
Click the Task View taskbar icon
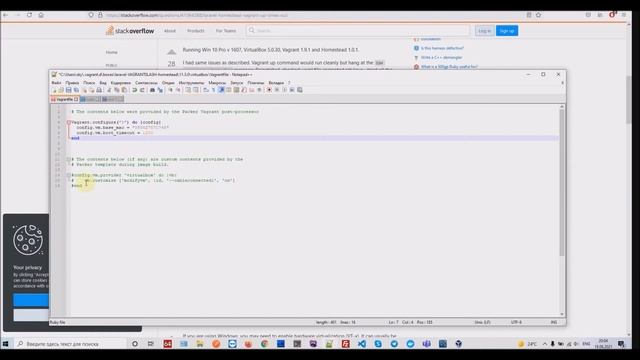point(151,344)
